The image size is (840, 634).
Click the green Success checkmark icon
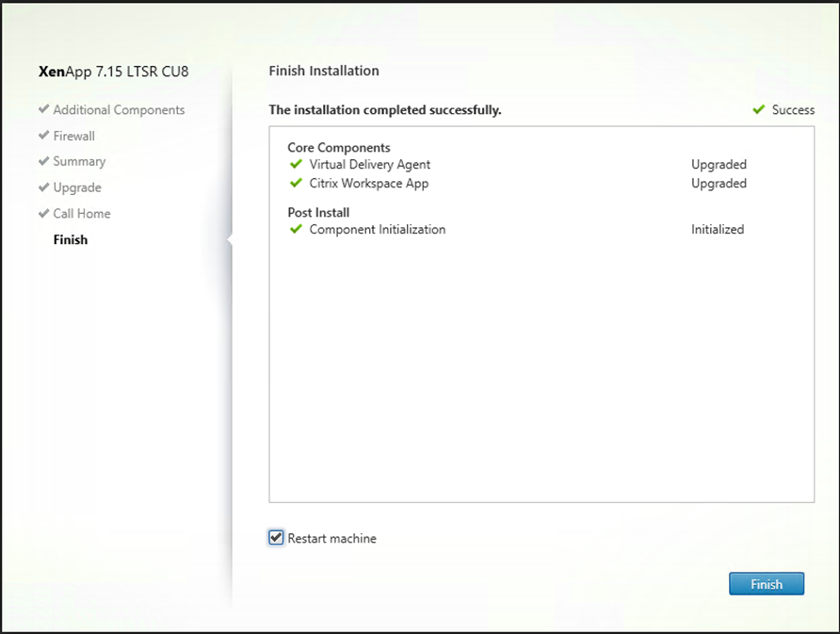[x=759, y=109]
